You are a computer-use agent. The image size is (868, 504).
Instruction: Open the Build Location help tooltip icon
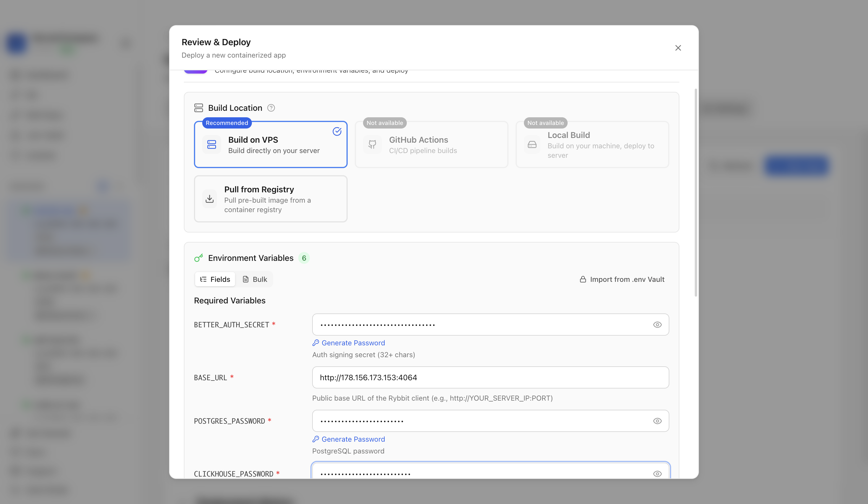click(271, 108)
